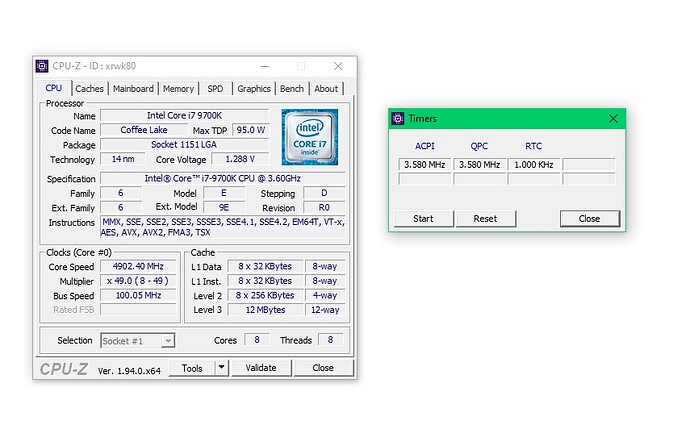
Task: Click the Level 3 12-way value
Action: pyautogui.click(x=325, y=310)
